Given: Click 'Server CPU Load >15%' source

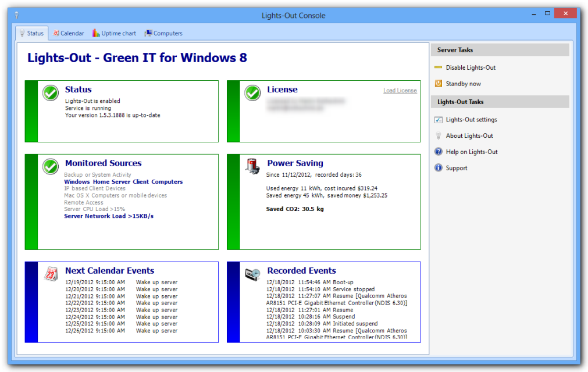Looking at the screenshot, I should click(x=94, y=209).
